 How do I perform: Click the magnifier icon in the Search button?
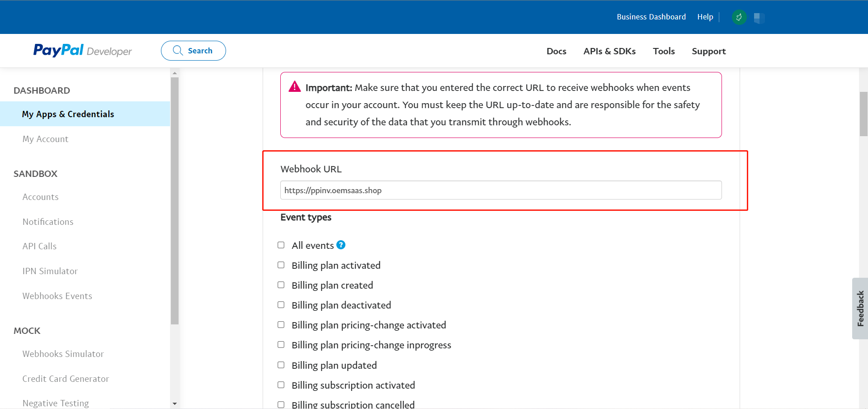(178, 50)
